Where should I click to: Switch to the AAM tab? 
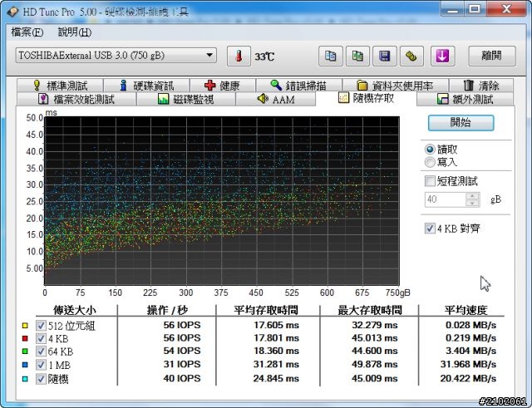(x=275, y=99)
